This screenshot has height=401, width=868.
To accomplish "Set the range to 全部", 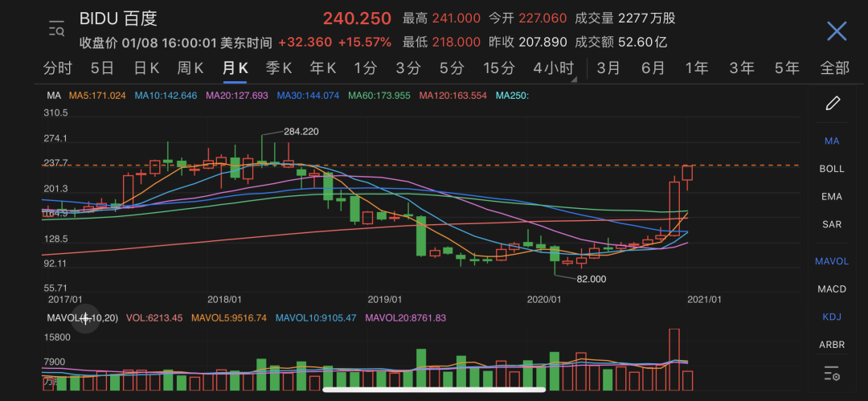I will (835, 68).
